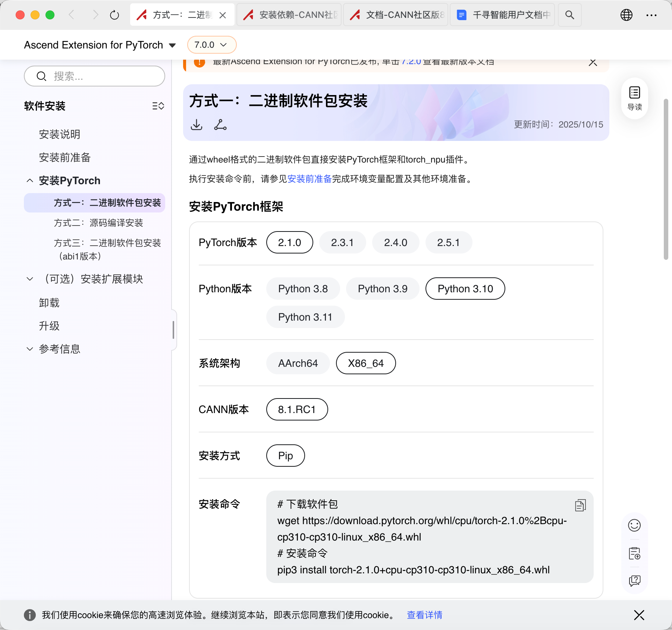The width and height of the screenshot is (672, 630).
Task: Select X86_64 architecture
Action: 365,363
